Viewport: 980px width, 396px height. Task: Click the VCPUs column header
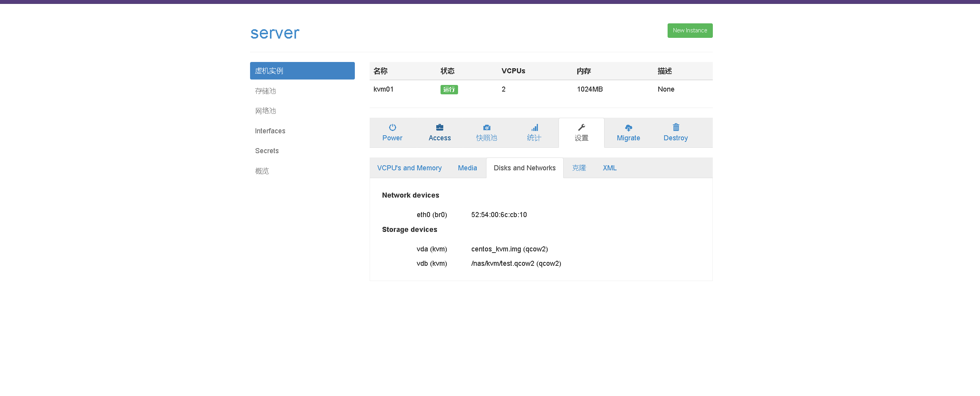coord(513,71)
